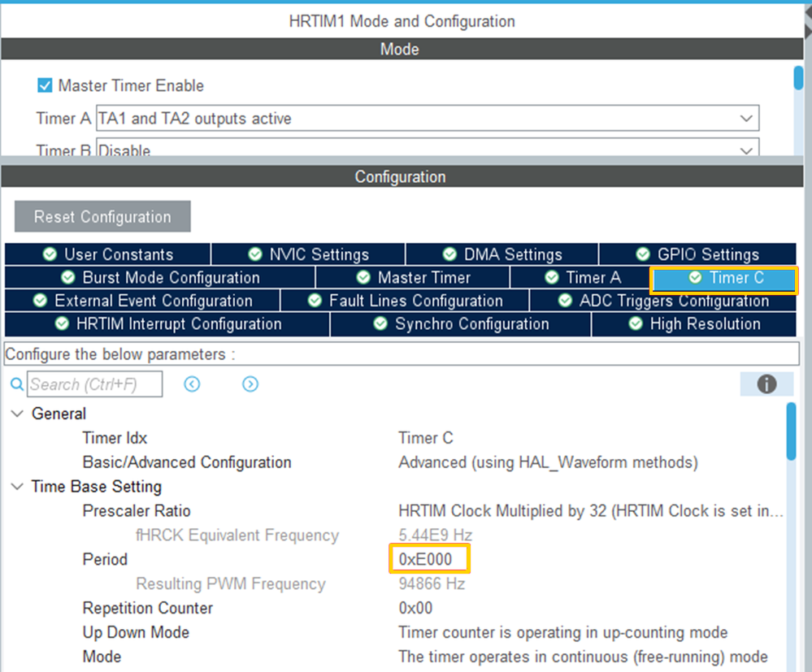
Task: Select the Period value 0xE000 field
Action: pyautogui.click(x=430, y=559)
